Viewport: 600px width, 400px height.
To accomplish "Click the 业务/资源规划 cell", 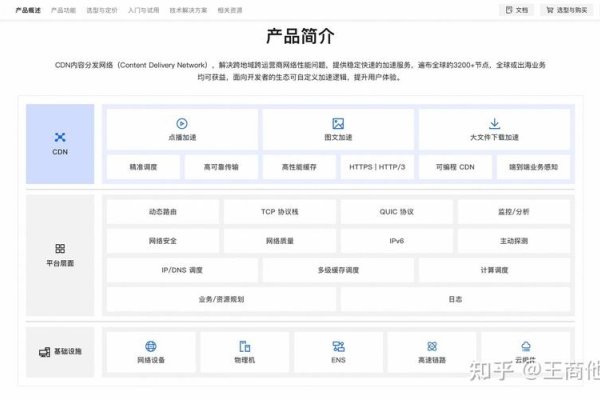I will [221, 299].
